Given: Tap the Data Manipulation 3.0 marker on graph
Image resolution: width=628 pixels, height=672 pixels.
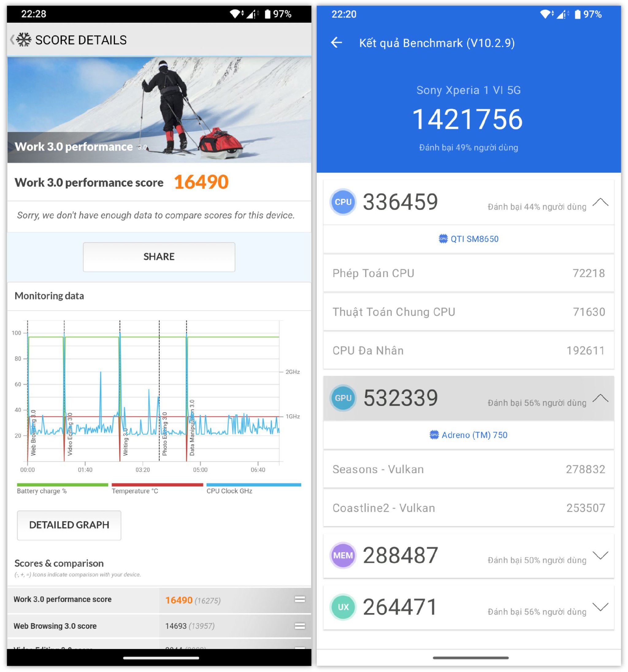Looking at the screenshot, I should click(x=192, y=428).
